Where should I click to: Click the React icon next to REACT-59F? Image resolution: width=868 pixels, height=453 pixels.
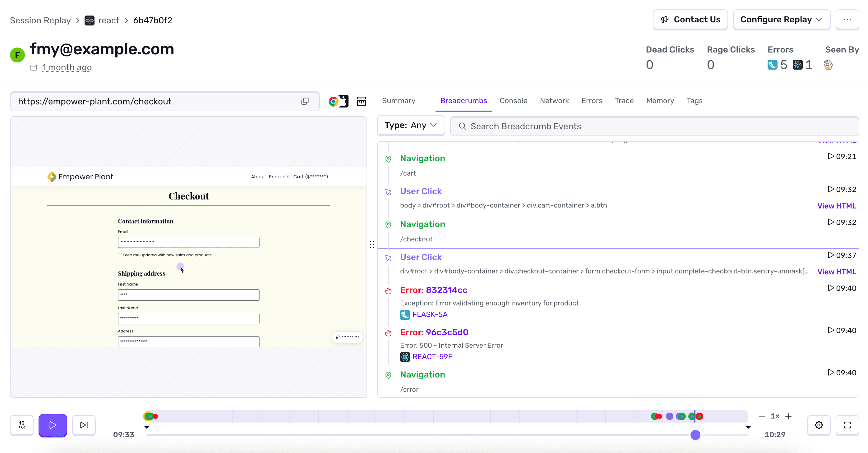pos(405,357)
